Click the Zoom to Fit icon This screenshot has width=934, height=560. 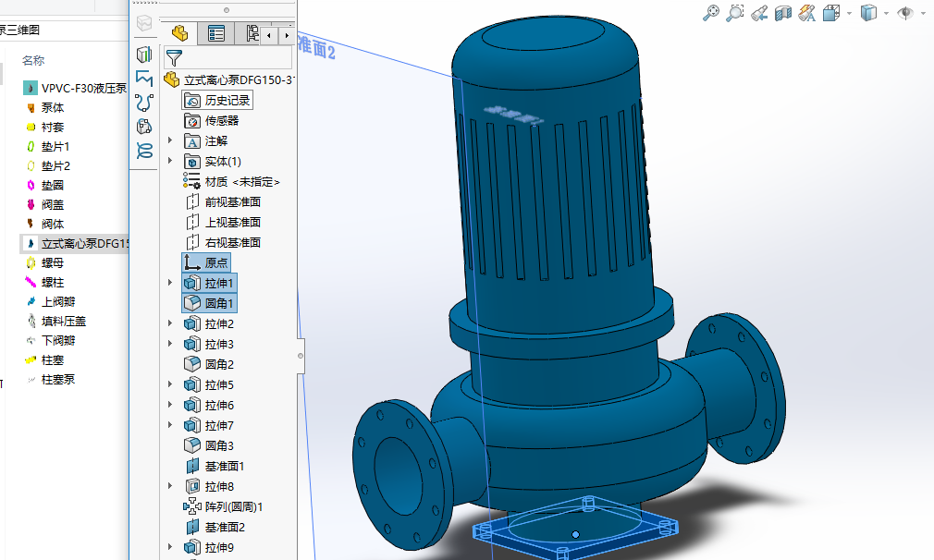coord(711,13)
